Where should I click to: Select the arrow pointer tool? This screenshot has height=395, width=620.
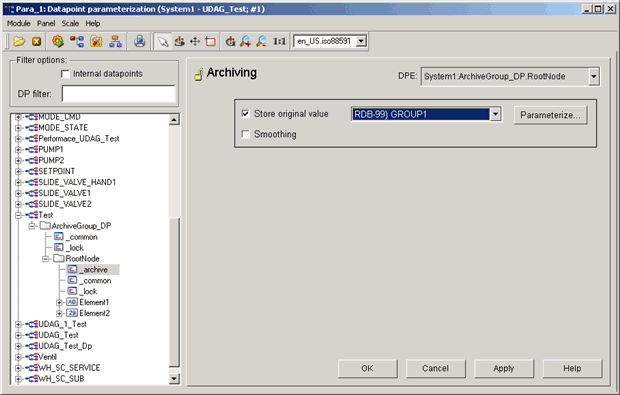(x=163, y=41)
